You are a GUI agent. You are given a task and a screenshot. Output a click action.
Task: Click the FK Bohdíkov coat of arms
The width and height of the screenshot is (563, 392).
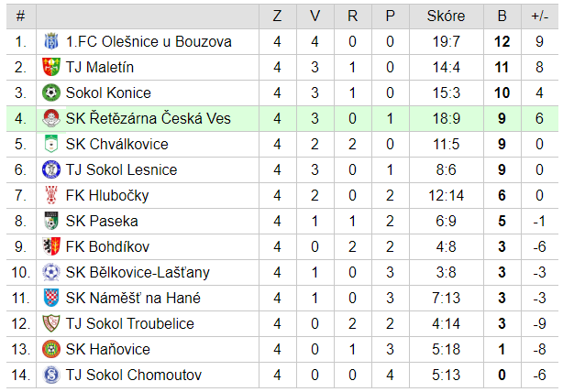pyautogui.click(x=51, y=246)
